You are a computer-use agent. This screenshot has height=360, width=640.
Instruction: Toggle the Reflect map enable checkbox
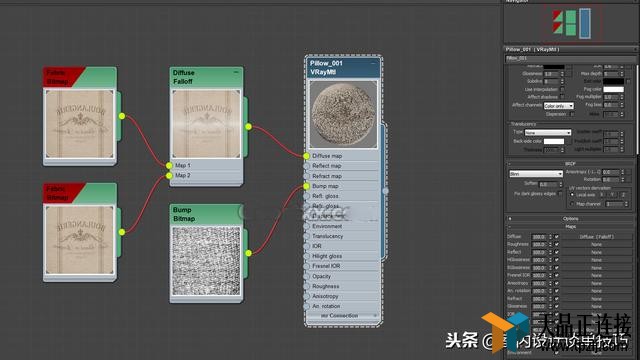coord(556,252)
